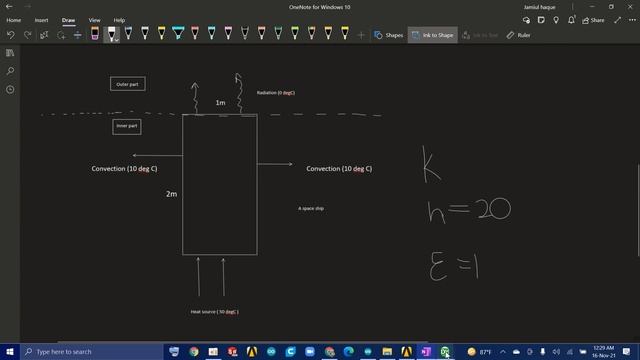Open the notebooks navigation pane icon
640x360 pixels.
click(x=10, y=53)
